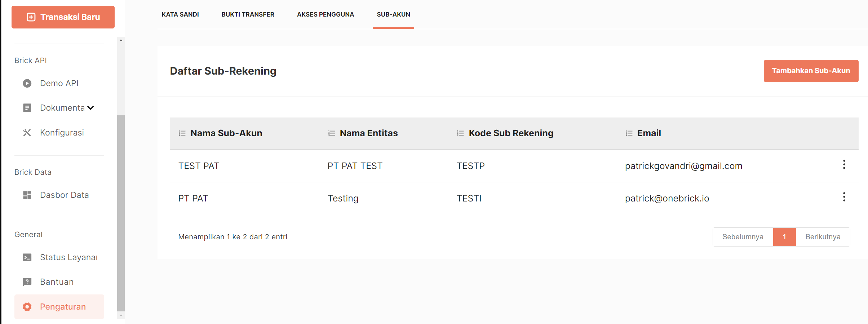Click the Demo API play icon
The height and width of the screenshot is (324, 868).
(27, 83)
